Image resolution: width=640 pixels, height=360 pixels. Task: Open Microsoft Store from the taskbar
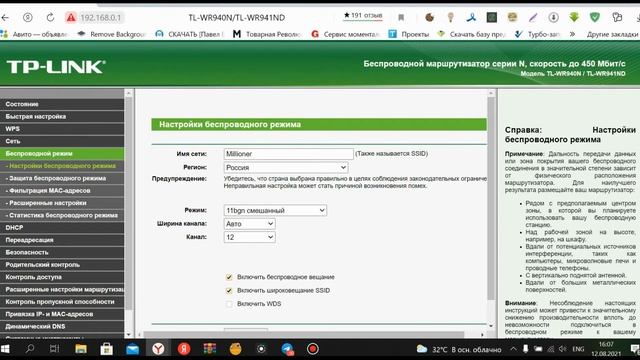[107, 349]
